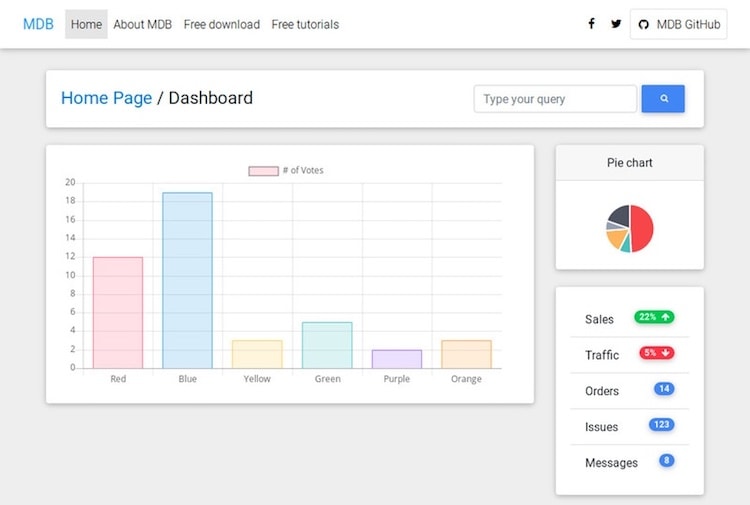
Task: Click the Messages badge showing 8
Action: 667,461
